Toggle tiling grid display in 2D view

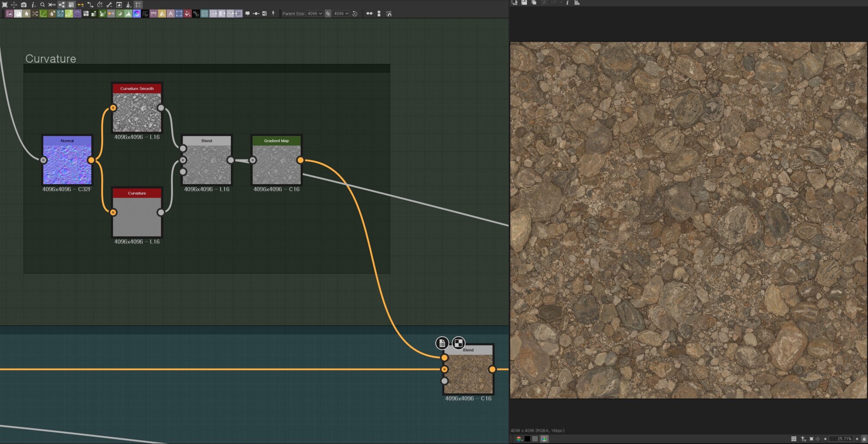(794, 439)
